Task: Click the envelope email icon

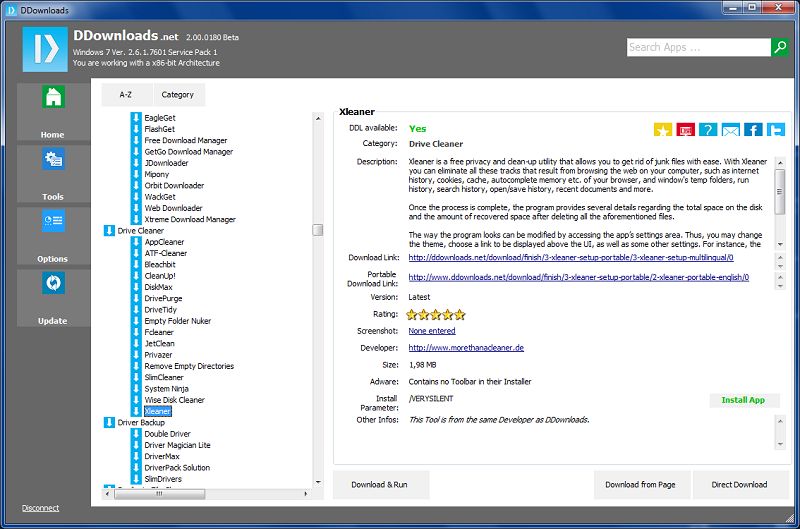Action: pyautogui.click(x=731, y=130)
